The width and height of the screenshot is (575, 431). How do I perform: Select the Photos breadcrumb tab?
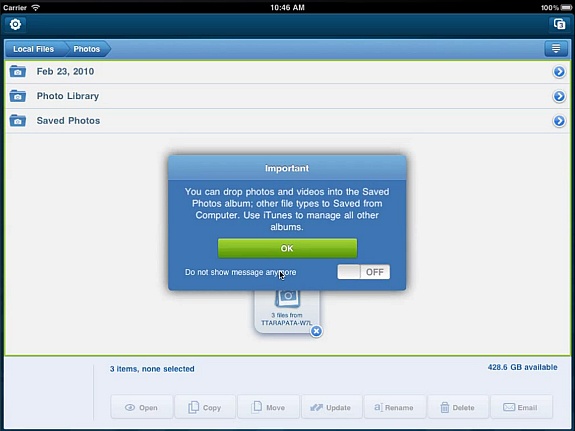coord(87,49)
